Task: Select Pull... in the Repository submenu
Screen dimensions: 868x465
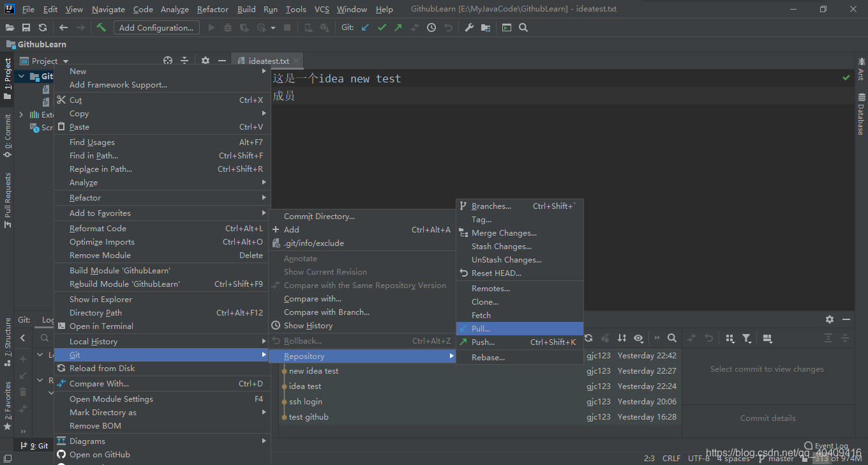Action: pos(520,328)
